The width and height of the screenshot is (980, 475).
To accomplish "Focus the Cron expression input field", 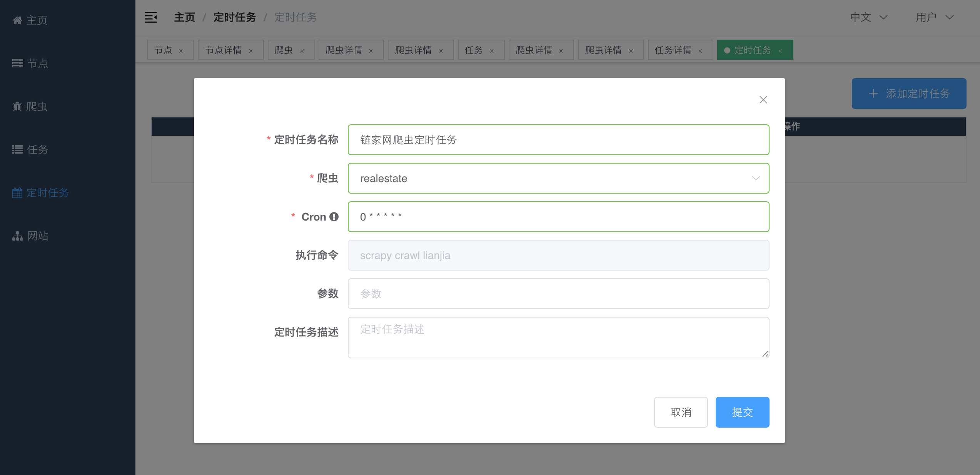I will tap(558, 217).
